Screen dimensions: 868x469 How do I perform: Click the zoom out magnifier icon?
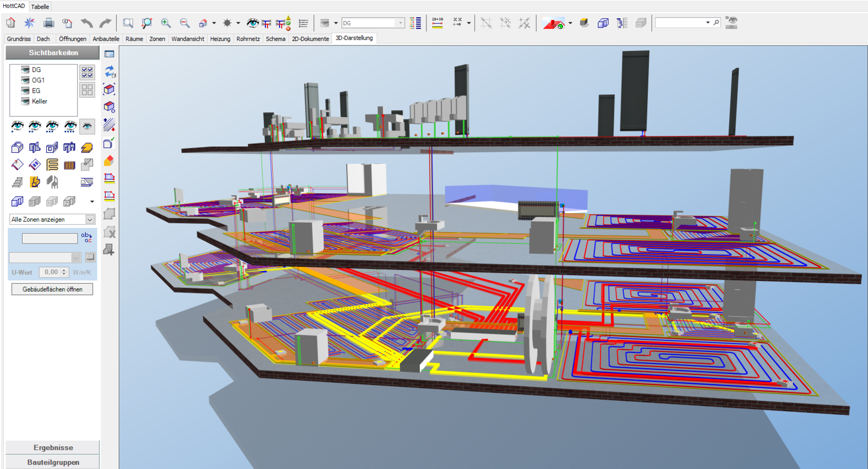(184, 23)
